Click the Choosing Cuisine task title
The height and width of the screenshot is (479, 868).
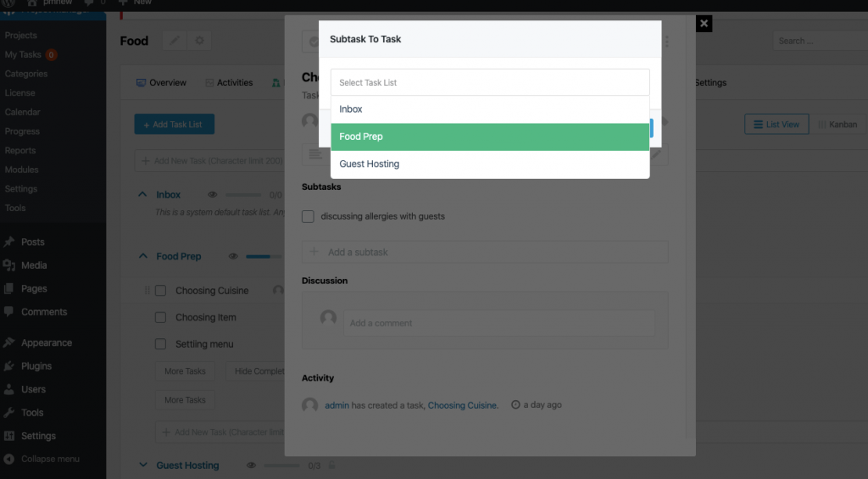[x=212, y=291]
